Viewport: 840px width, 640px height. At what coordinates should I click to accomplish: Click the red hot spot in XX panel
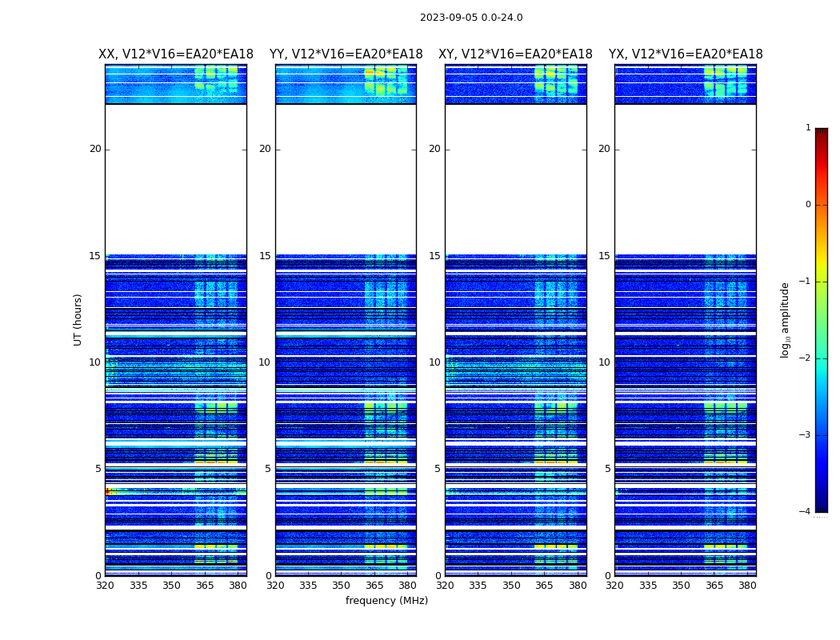coord(109,491)
